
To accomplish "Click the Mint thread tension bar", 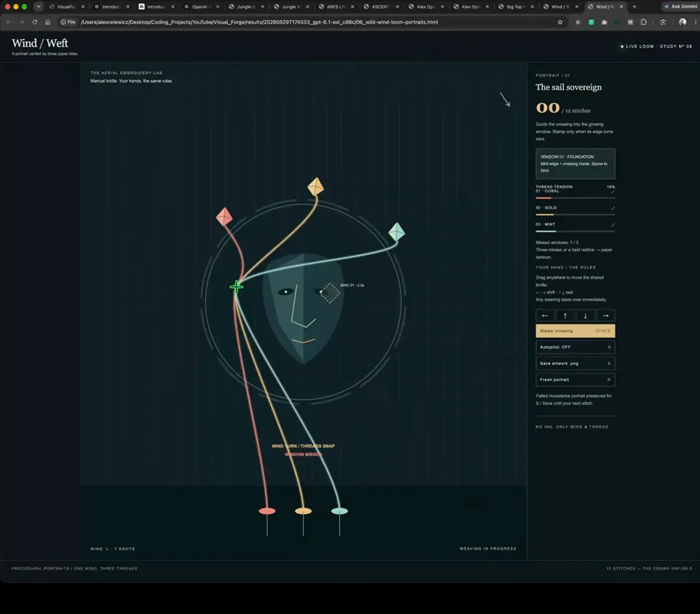I will pos(575,231).
